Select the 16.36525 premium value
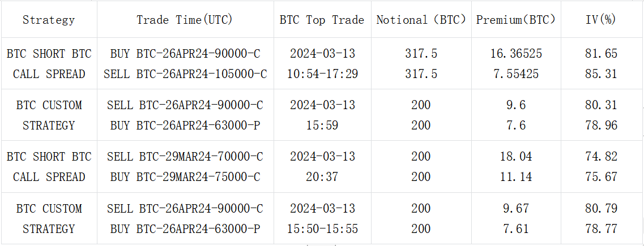The image size is (644, 246). 515,54
